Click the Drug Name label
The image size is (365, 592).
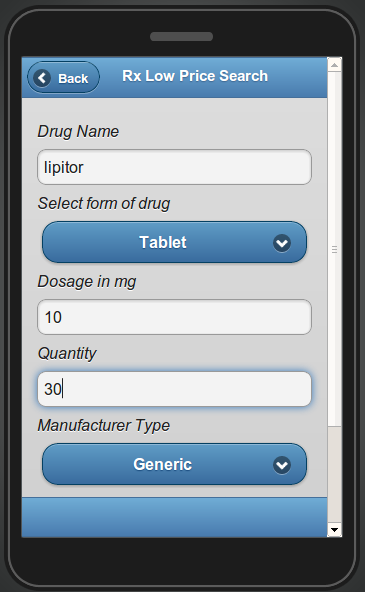pyautogui.click(x=78, y=131)
